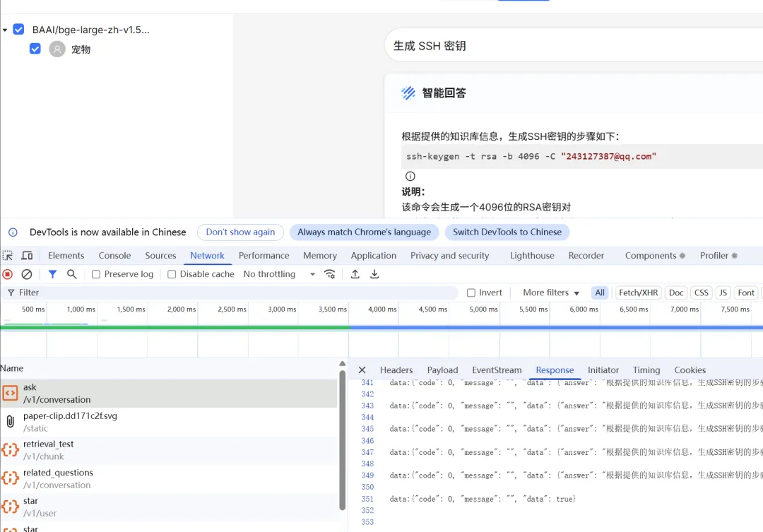Select the All request type filter

600,292
